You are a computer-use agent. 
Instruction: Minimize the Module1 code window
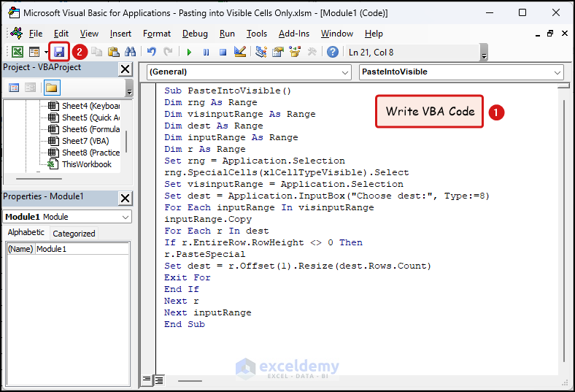(537, 34)
